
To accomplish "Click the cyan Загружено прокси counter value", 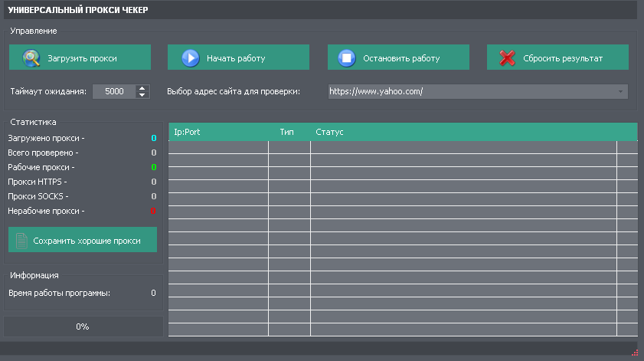I will click(153, 138).
